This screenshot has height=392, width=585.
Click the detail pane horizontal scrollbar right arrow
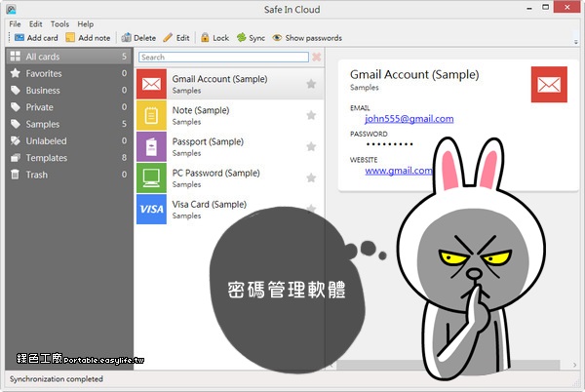coord(574,365)
